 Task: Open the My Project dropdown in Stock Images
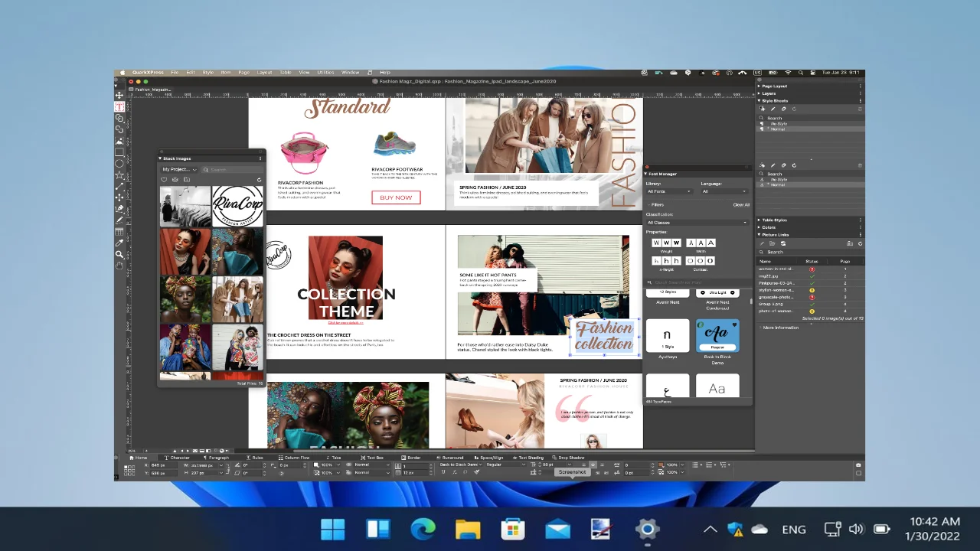coord(179,169)
